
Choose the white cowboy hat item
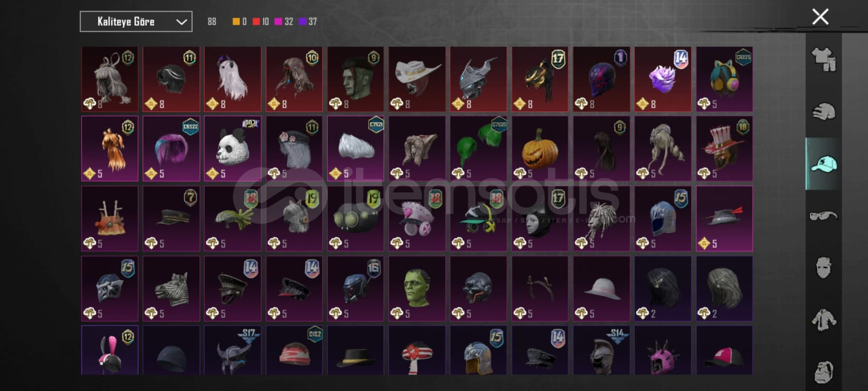[417, 79]
